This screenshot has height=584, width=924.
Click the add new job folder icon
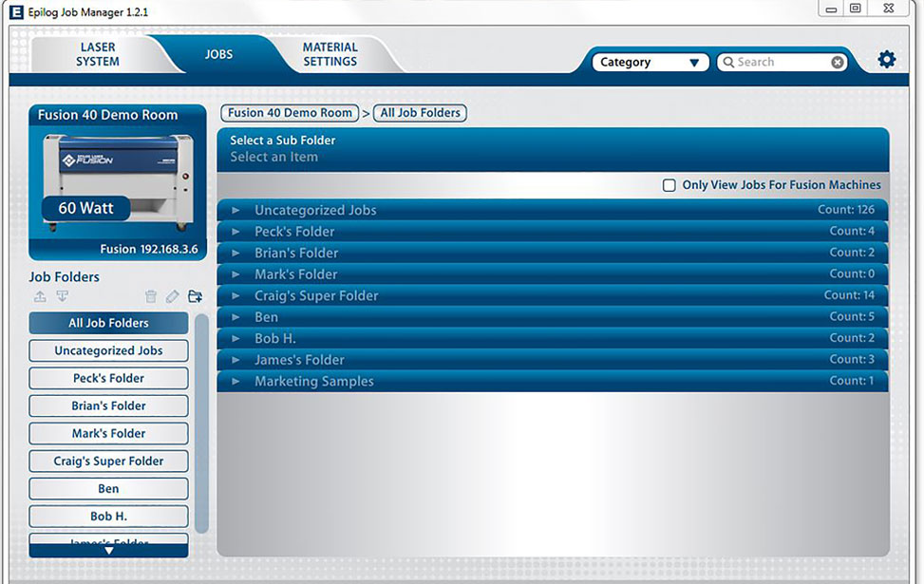(195, 297)
